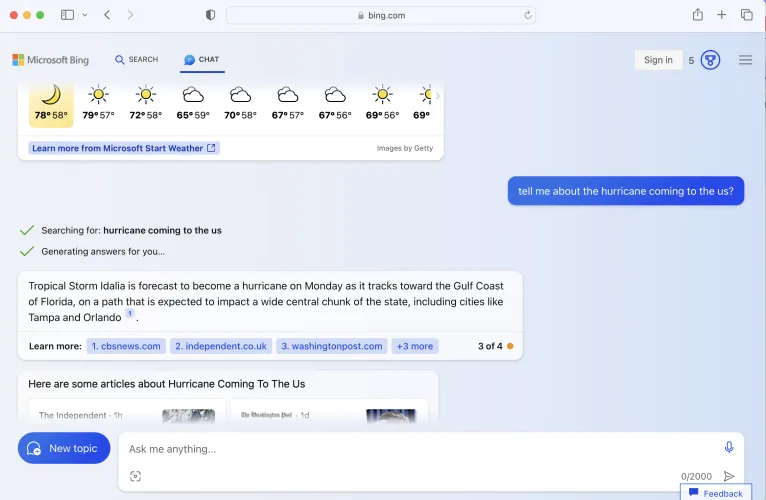Switch to the Search tab
This screenshot has height=500, width=766.
[137, 60]
